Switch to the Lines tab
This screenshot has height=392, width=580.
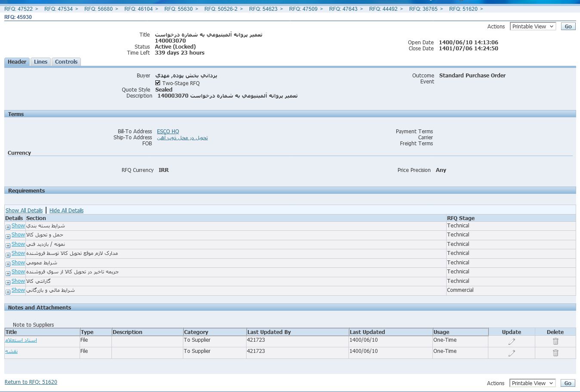tap(40, 62)
